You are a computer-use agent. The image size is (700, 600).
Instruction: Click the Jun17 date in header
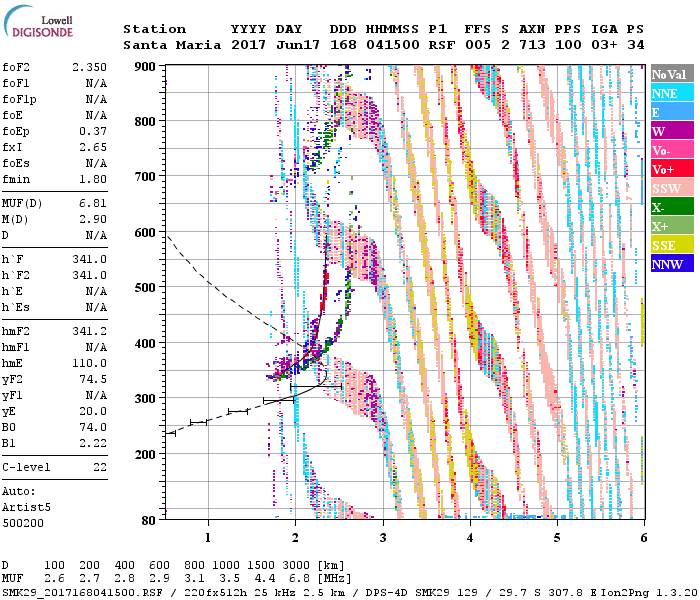298,45
